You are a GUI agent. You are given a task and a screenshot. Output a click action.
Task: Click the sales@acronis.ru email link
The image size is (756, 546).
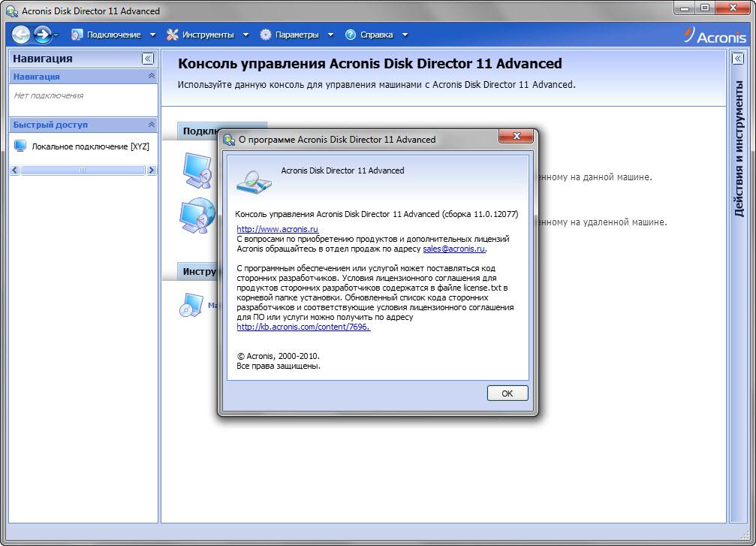tap(453, 249)
